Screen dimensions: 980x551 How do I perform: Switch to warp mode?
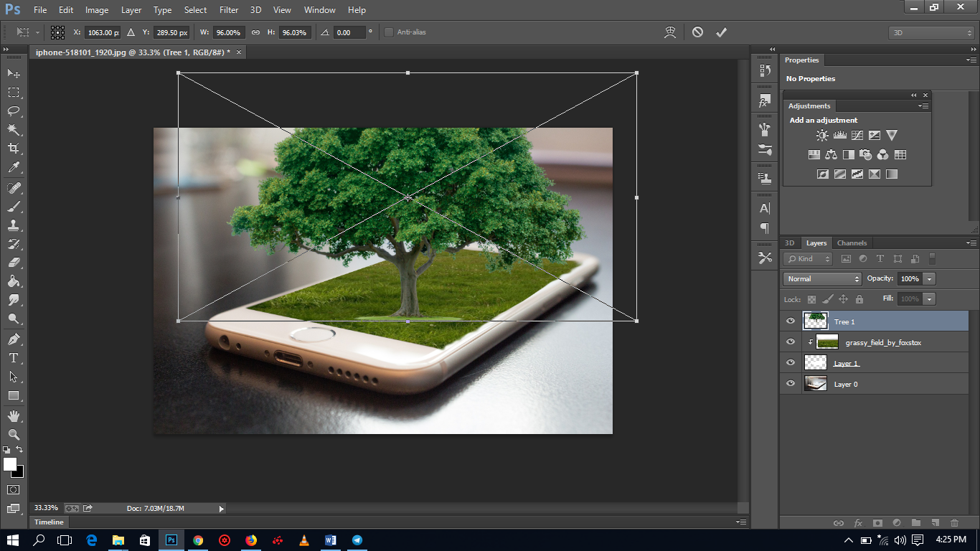pyautogui.click(x=670, y=32)
